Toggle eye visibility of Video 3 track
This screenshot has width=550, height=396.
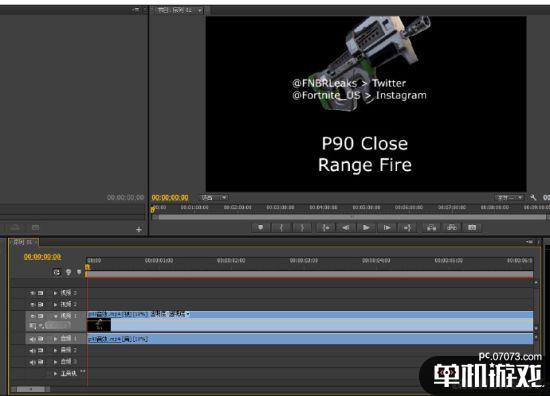33,293
